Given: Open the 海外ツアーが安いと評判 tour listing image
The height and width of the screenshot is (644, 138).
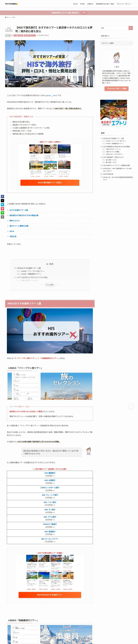Looking at the screenshot, I should [x=50, y=161].
